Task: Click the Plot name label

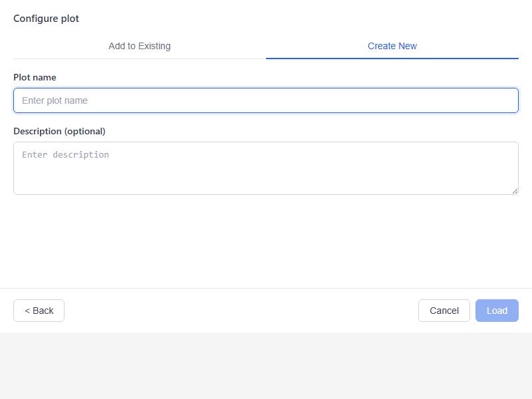Action: pyautogui.click(x=35, y=77)
